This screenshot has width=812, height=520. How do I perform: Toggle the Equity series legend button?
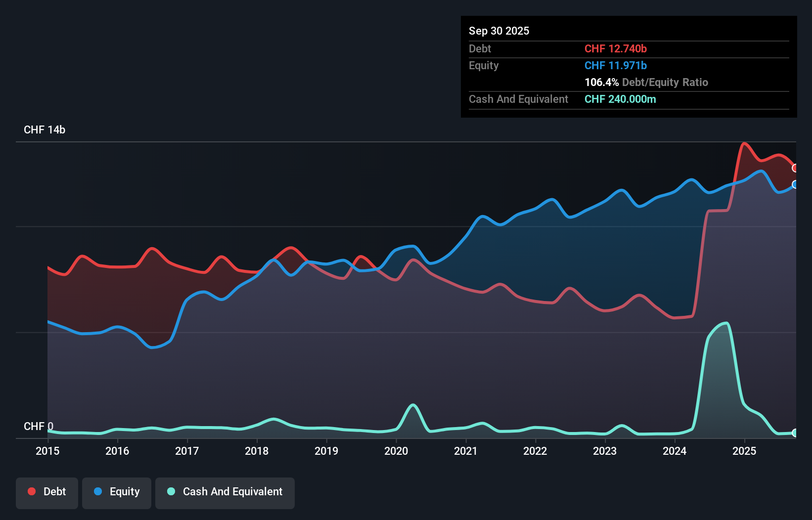pos(117,493)
